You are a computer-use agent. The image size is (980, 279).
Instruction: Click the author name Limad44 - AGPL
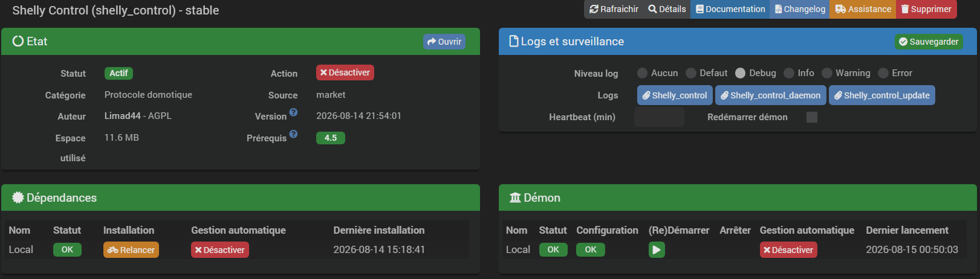(x=138, y=116)
